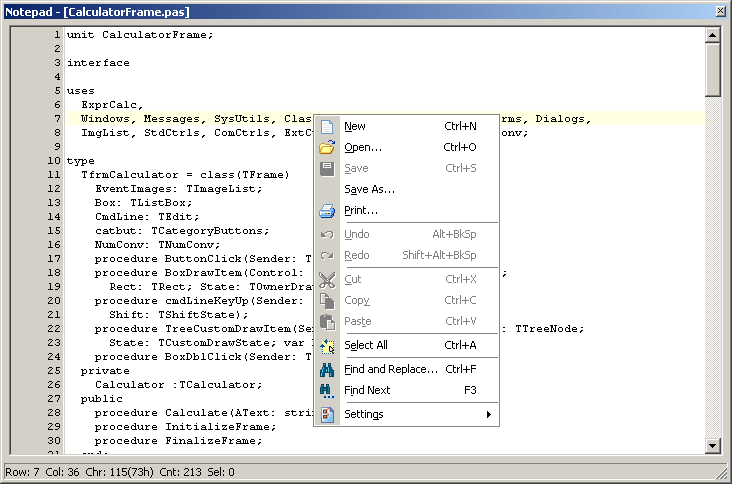The width and height of the screenshot is (732, 484).
Task: Click the Settings checklist icon
Action: (x=327, y=414)
